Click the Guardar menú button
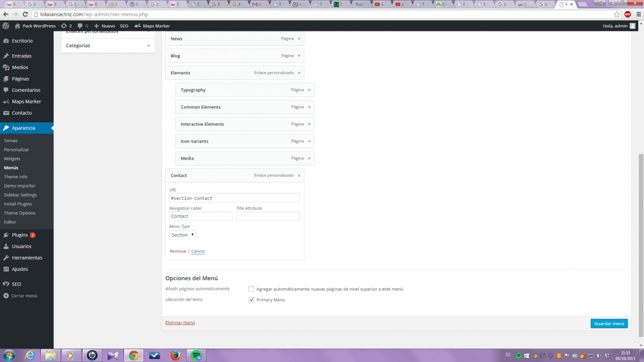 pyautogui.click(x=609, y=323)
